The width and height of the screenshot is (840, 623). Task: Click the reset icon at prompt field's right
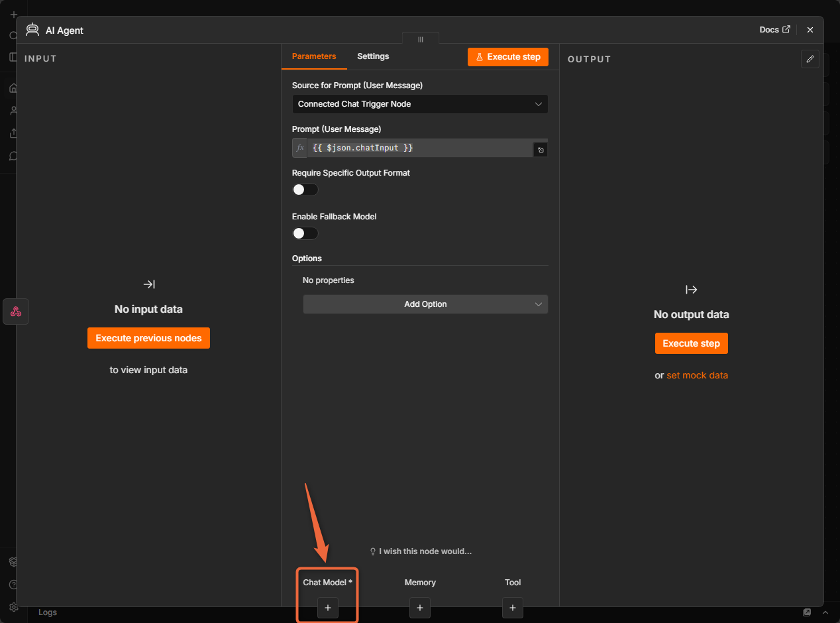click(541, 150)
